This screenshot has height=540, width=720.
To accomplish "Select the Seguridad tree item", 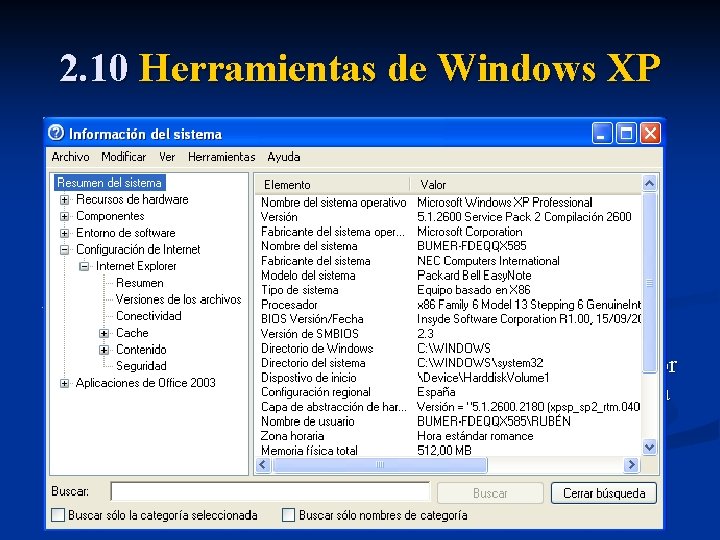I will 141,366.
